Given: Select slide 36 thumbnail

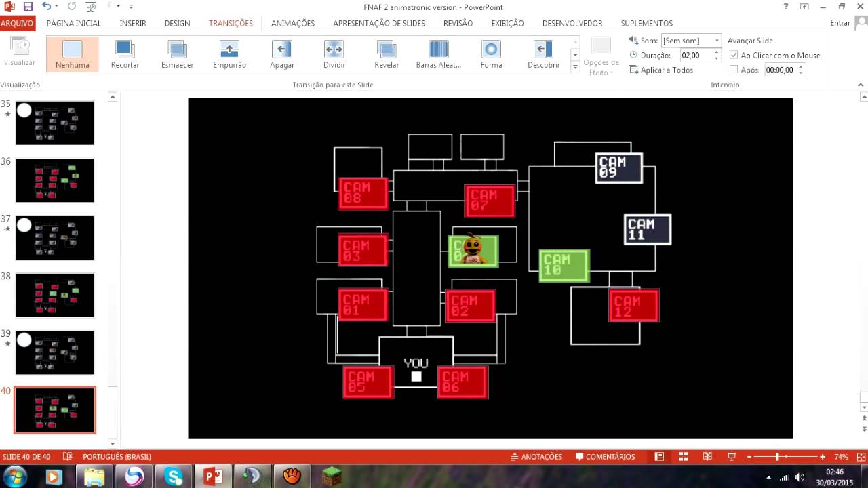Looking at the screenshot, I should pos(55,180).
